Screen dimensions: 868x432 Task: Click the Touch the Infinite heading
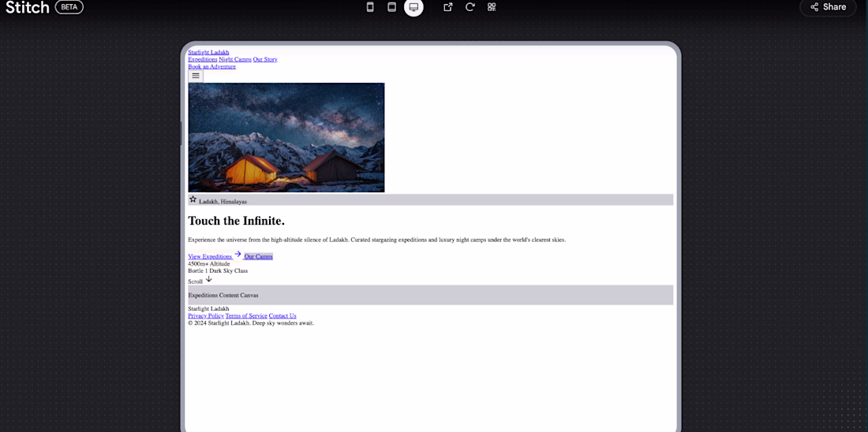coord(237,221)
